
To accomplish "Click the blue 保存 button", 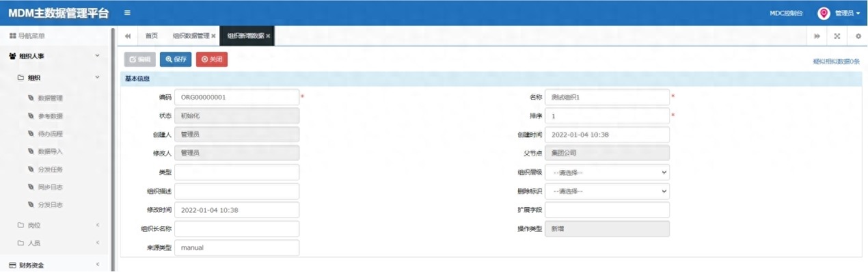I will coord(176,59).
